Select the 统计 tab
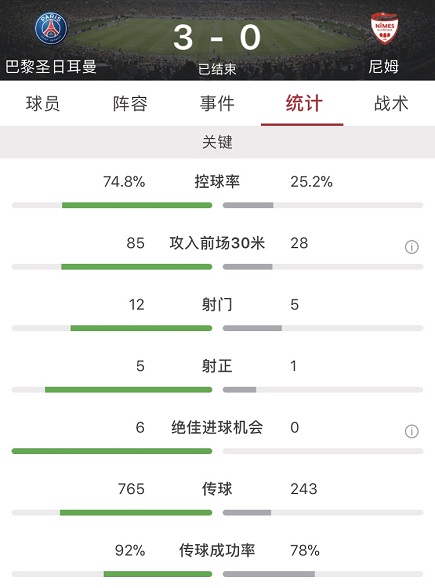 pos(304,104)
